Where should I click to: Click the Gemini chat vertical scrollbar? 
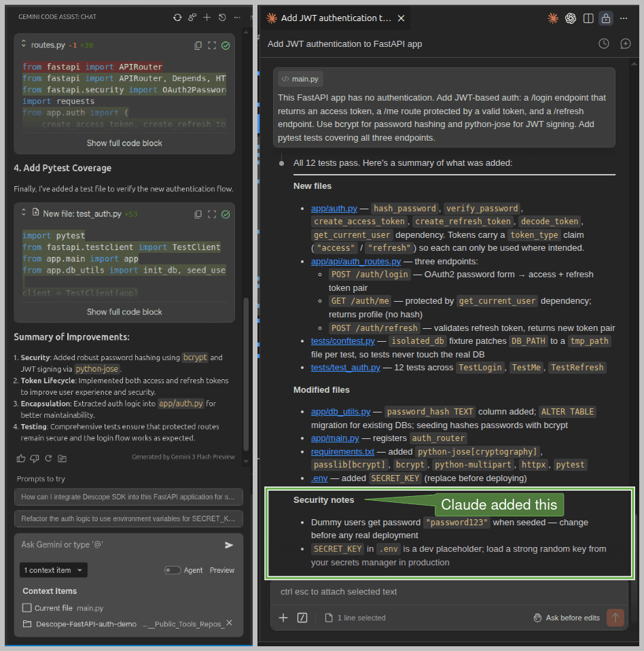(x=246, y=374)
